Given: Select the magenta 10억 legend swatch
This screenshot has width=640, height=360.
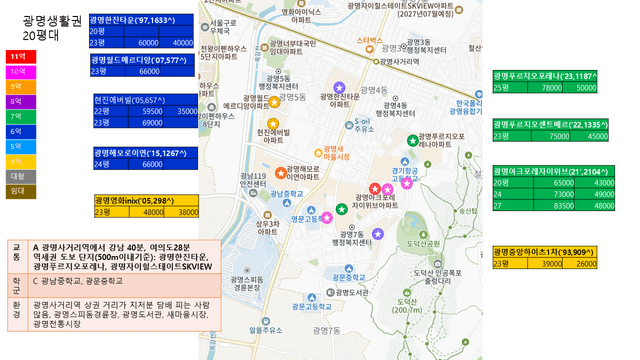Looking at the screenshot, I should pos(21,72).
